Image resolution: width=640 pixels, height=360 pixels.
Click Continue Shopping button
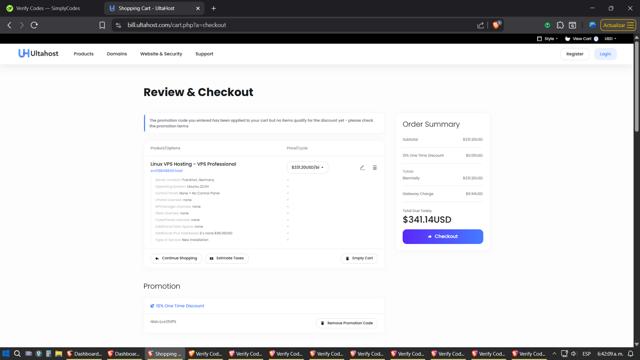pyautogui.click(x=176, y=258)
